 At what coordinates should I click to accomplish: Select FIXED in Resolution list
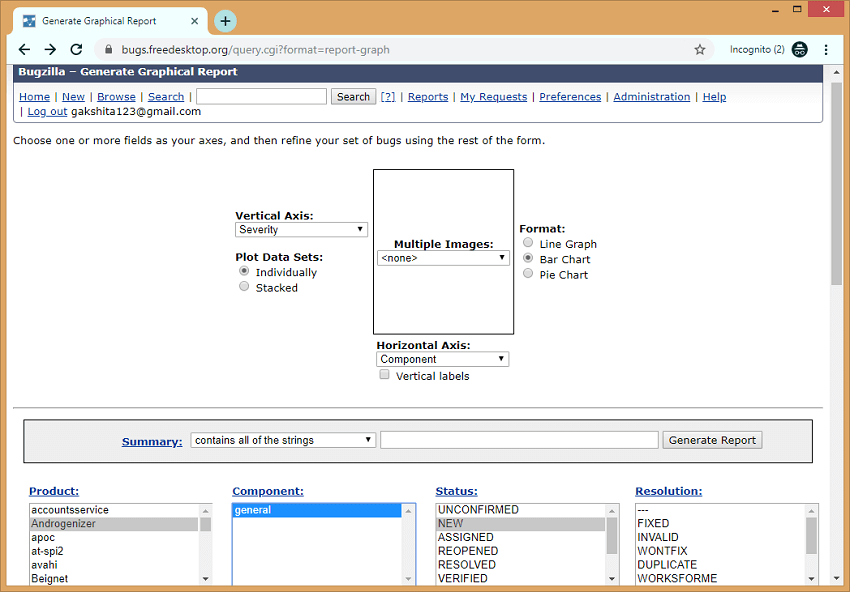tap(720, 523)
